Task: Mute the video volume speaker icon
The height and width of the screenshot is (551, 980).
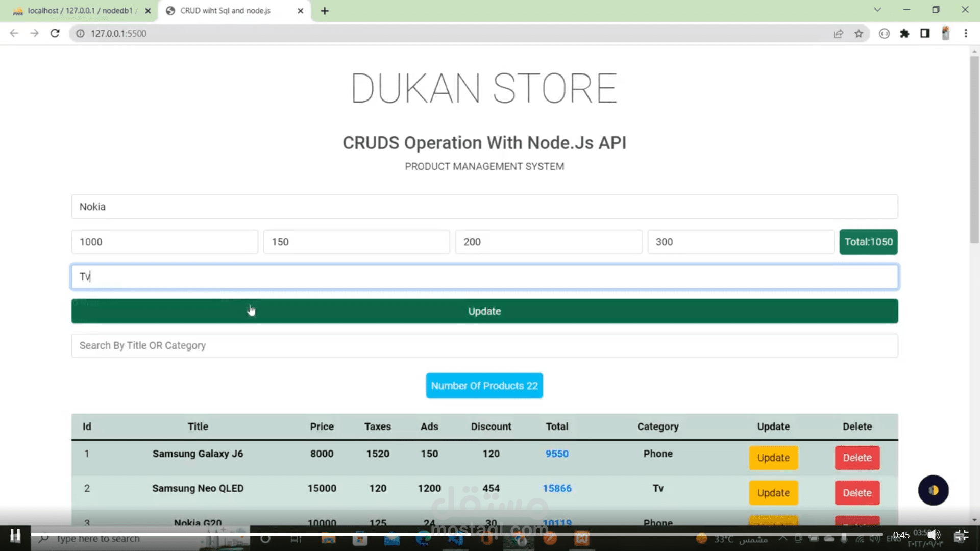Action: [934, 535]
